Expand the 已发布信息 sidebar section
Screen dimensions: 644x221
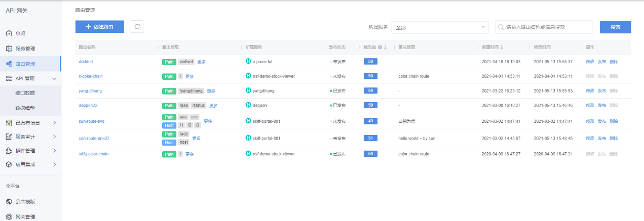click(x=54, y=122)
